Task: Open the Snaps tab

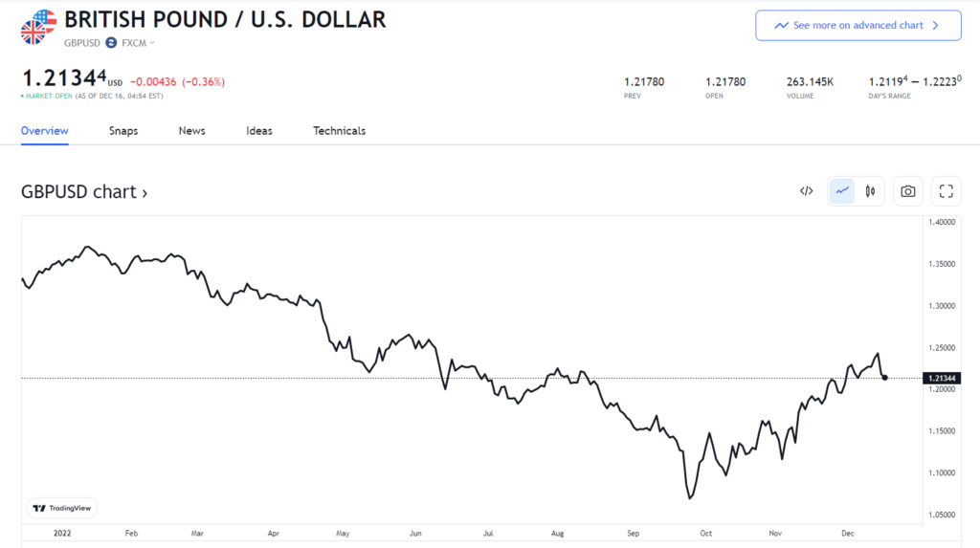Action: [123, 131]
